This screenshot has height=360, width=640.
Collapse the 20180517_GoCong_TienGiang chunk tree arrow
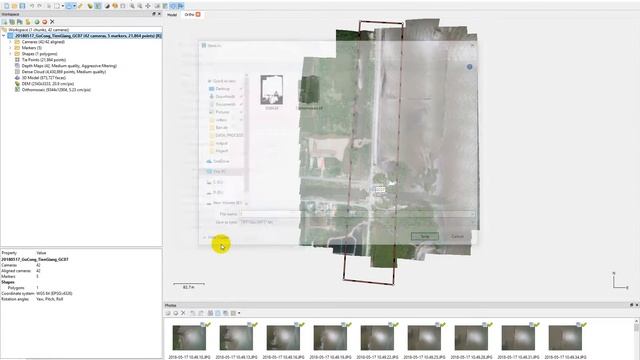[4, 36]
